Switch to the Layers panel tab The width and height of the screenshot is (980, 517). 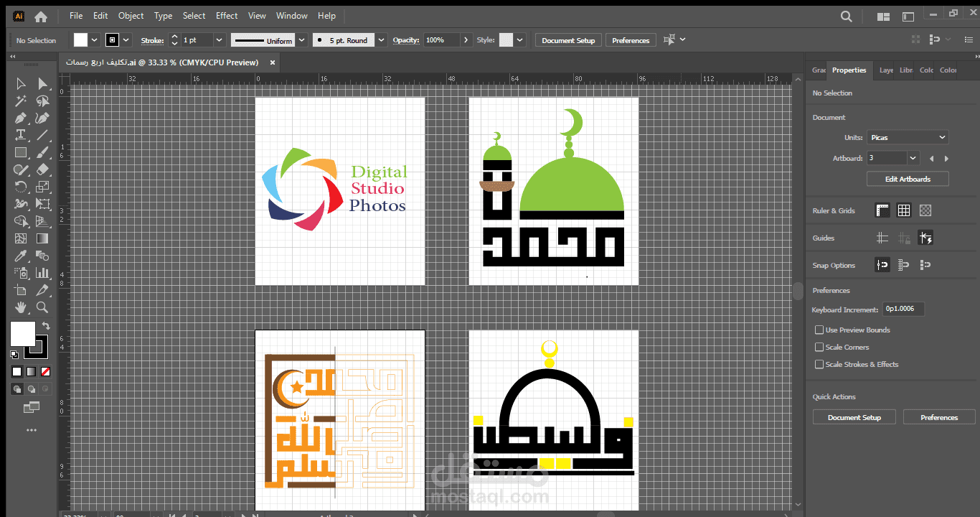(x=887, y=70)
